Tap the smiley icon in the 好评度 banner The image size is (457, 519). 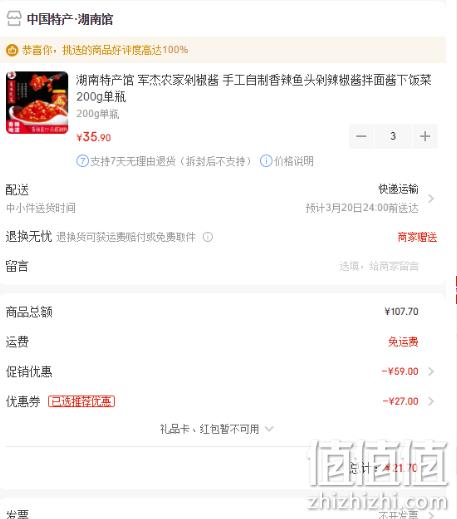[12, 50]
